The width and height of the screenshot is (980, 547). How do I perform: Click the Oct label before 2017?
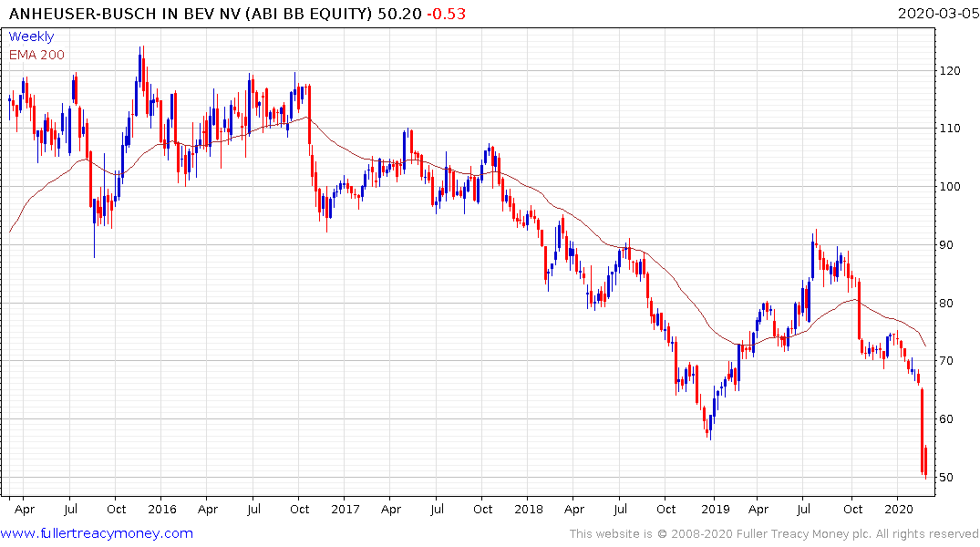pyautogui.click(x=299, y=509)
